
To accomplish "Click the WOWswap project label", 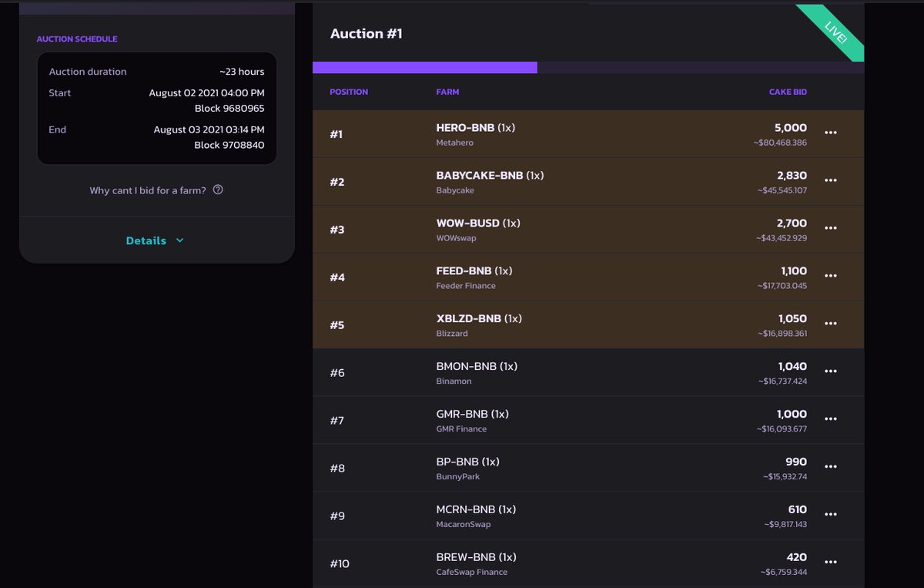I will [456, 238].
